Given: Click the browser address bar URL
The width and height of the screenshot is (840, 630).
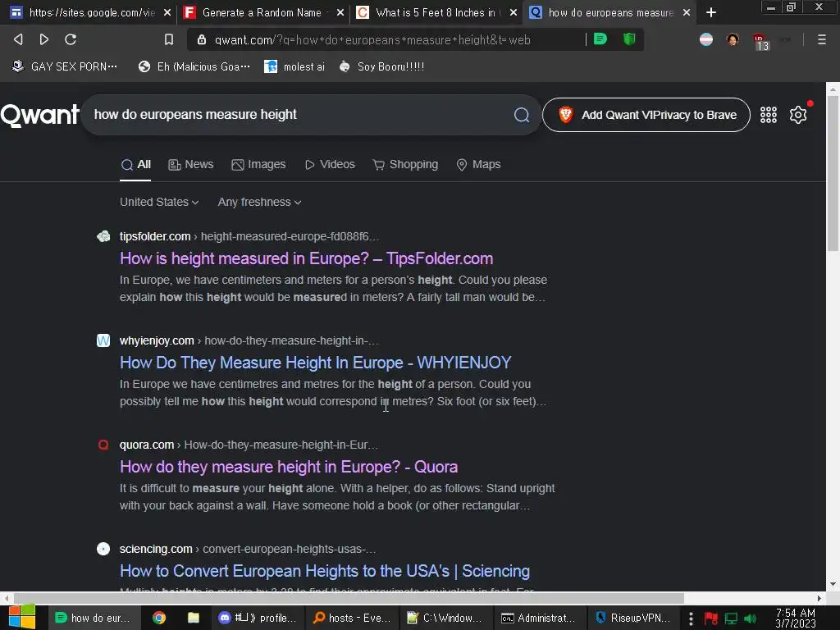Looking at the screenshot, I should (x=372, y=39).
